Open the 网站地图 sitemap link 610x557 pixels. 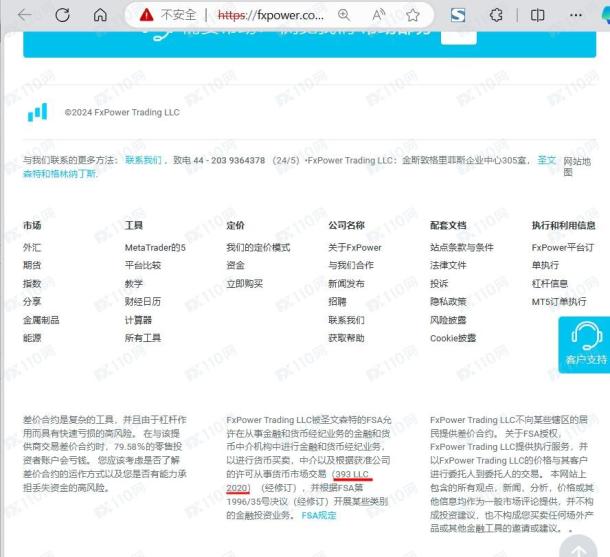click(x=577, y=166)
